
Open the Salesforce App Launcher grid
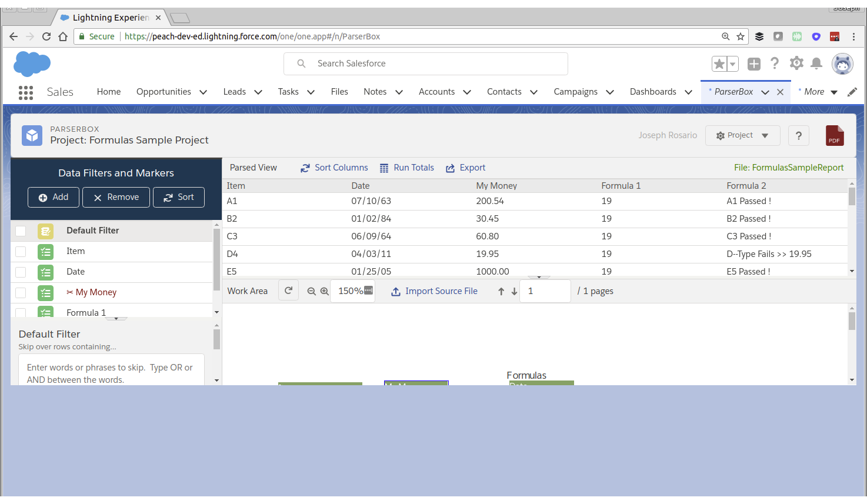coord(26,92)
